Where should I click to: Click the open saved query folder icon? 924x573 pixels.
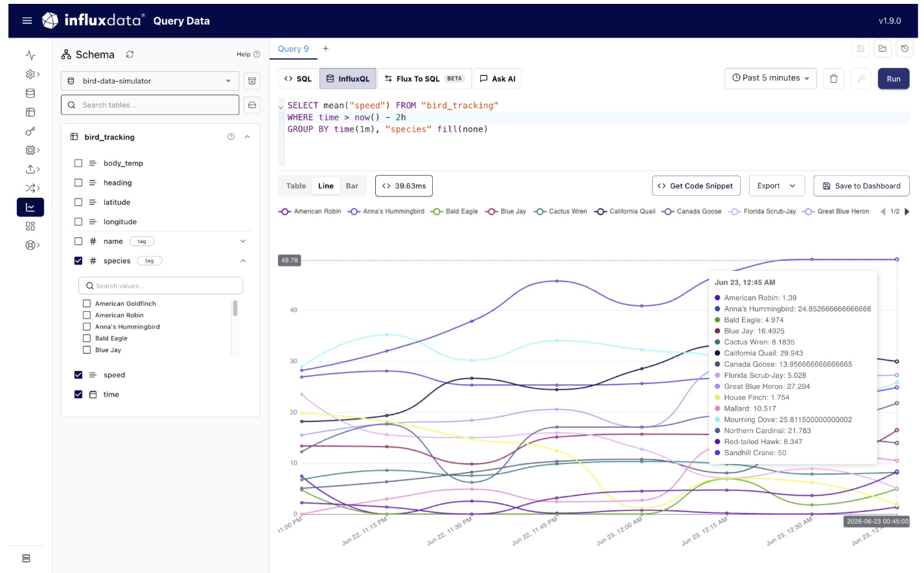883,49
